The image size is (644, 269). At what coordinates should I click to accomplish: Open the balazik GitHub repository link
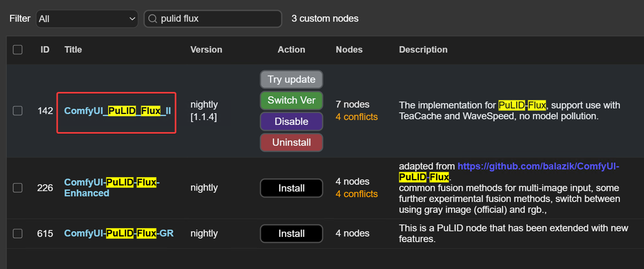(x=538, y=166)
